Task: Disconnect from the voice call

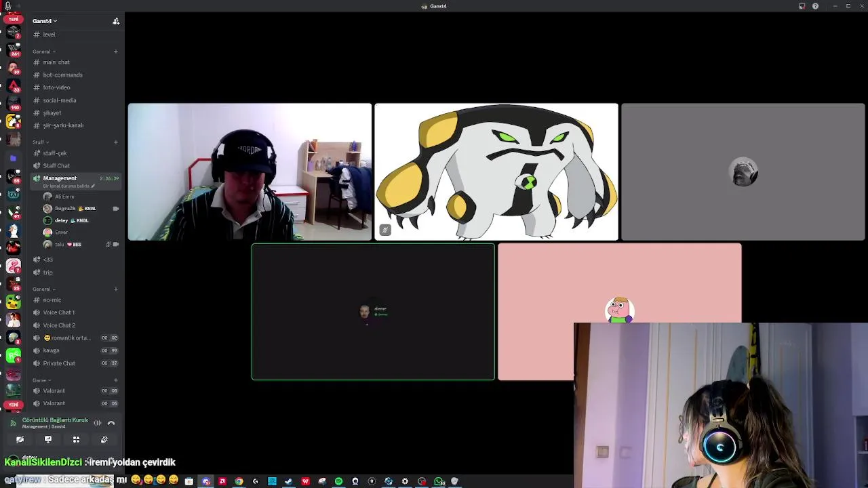Action: pos(111,423)
